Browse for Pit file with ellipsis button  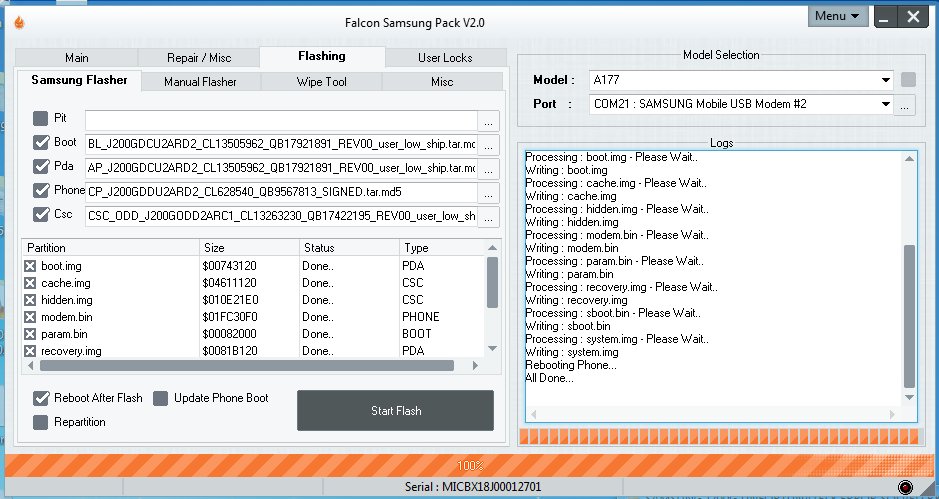488,120
